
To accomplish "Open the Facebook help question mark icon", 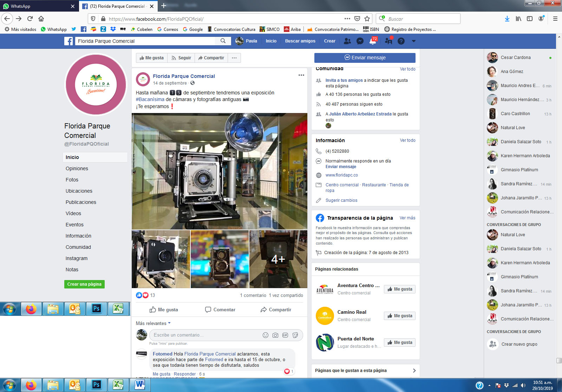I will (401, 41).
